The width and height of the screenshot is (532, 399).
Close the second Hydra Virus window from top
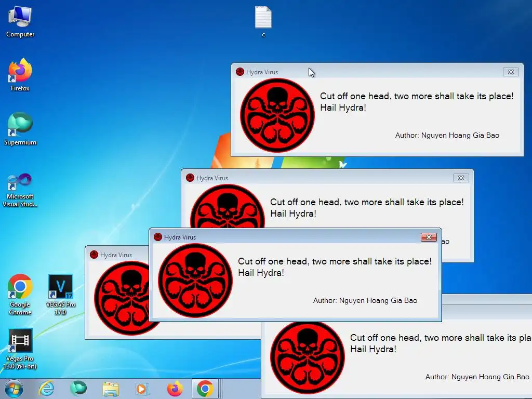click(461, 178)
